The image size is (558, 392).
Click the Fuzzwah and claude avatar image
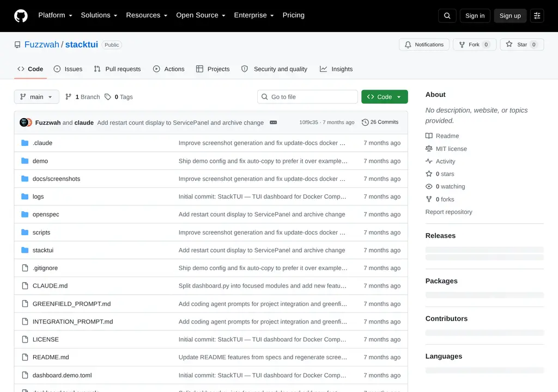pyautogui.click(x=26, y=122)
